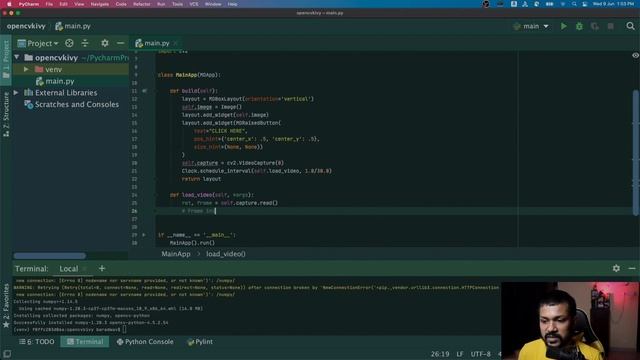640x360 pixels.
Task: Open the VCS menu
Action: (x=193, y=4)
